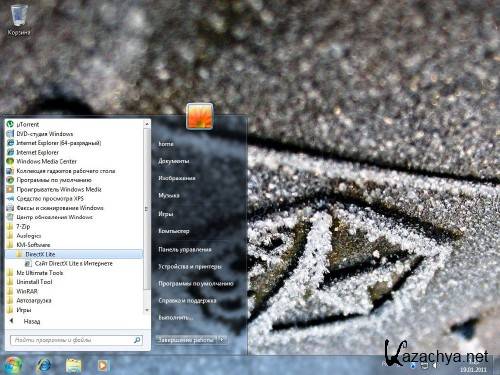The image size is (500, 375).
Task: Click the 32-bit Internet Explorer list icon
Action: (x=10, y=152)
